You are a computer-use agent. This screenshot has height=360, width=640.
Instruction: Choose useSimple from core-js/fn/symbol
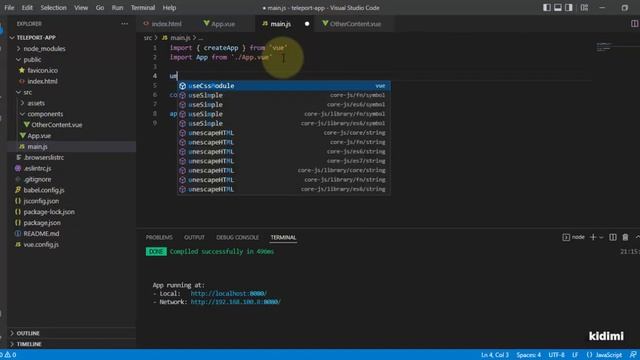click(x=284, y=95)
